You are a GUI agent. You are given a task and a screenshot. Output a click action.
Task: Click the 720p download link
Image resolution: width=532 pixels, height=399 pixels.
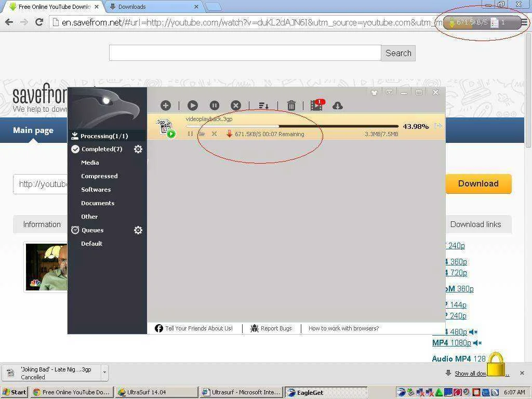(458, 272)
